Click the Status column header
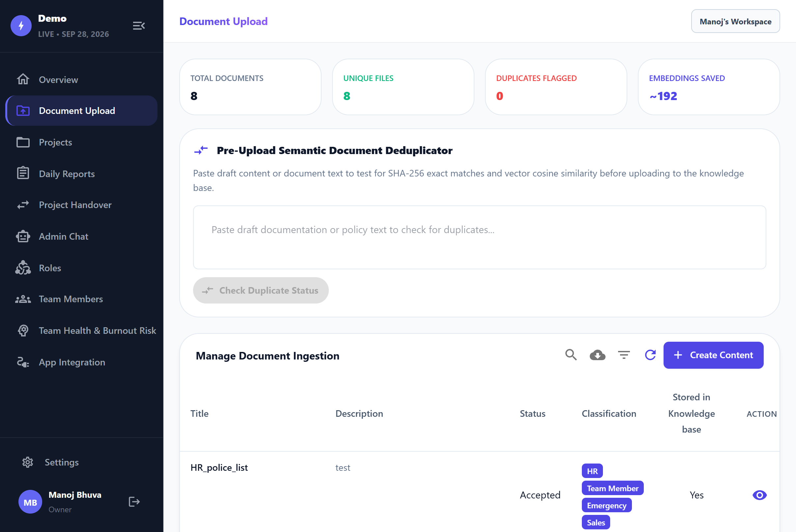This screenshot has height=532, width=796. 532,413
